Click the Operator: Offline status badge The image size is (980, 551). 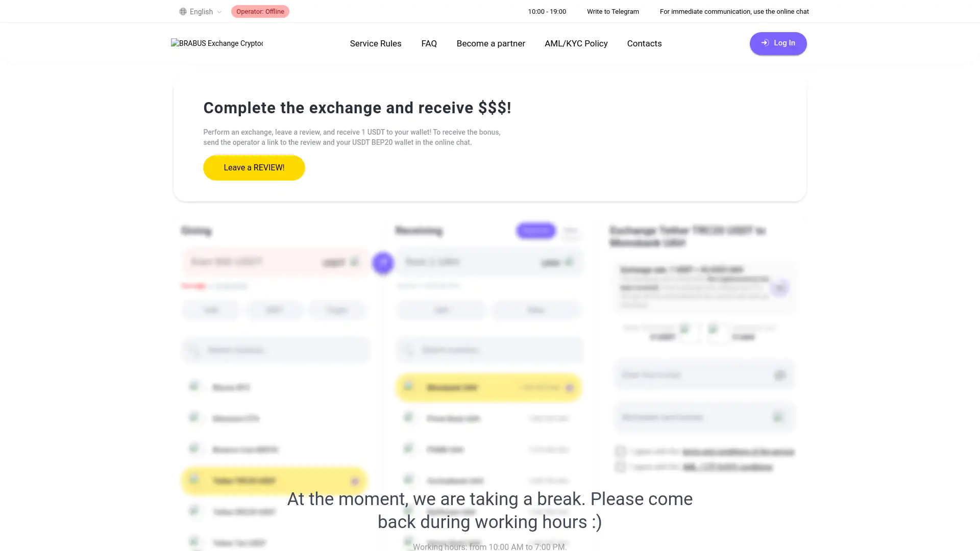pos(260,12)
